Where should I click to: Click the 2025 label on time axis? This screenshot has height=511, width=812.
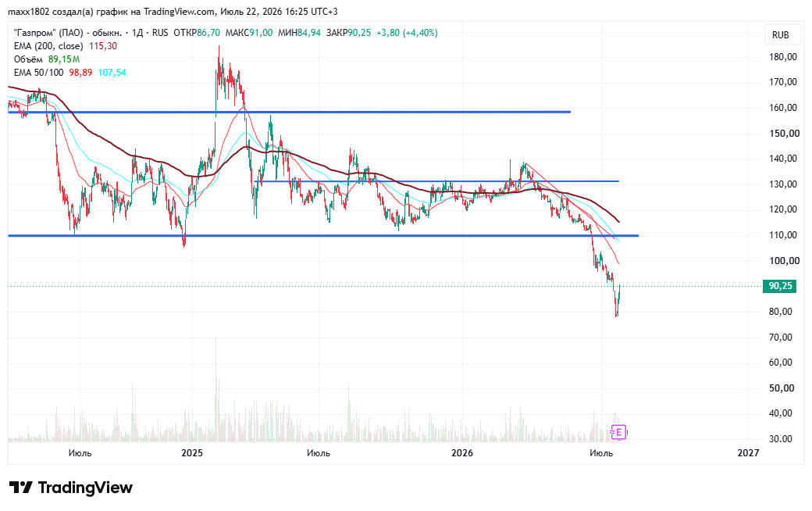(191, 453)
